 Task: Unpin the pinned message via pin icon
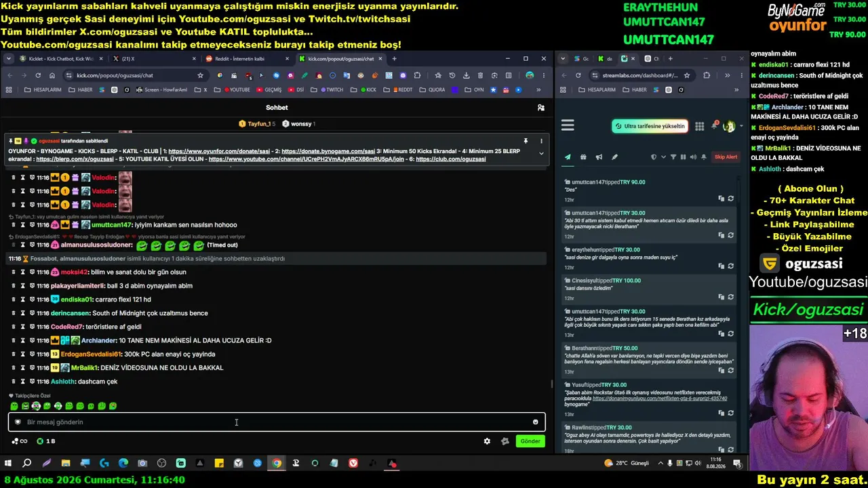coord(526,141)
